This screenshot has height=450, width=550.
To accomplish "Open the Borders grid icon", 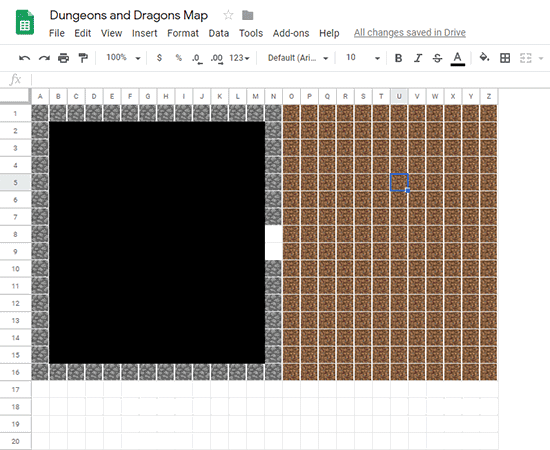I will coord(505,58).
